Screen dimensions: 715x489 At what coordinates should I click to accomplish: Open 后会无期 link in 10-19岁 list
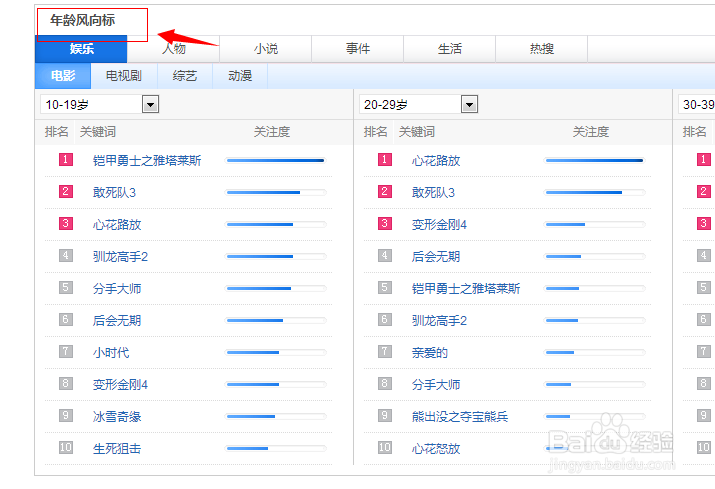pos(117,320)
